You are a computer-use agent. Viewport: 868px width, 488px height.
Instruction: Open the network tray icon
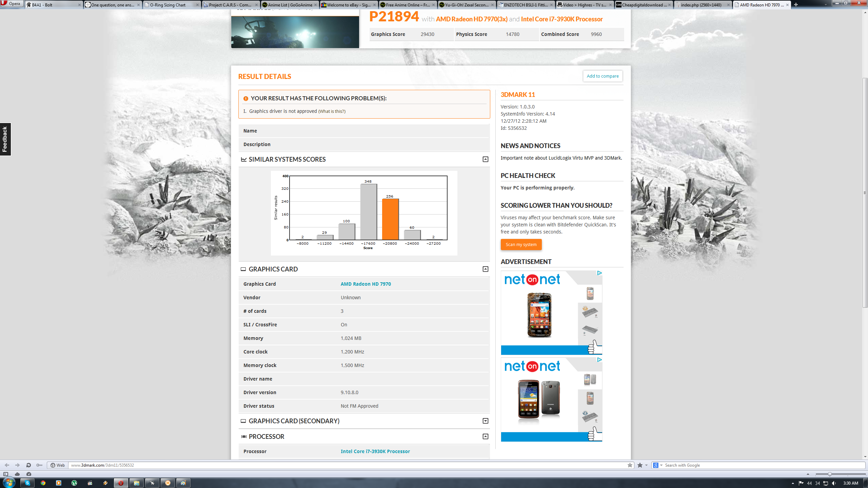tap(826, 483)
